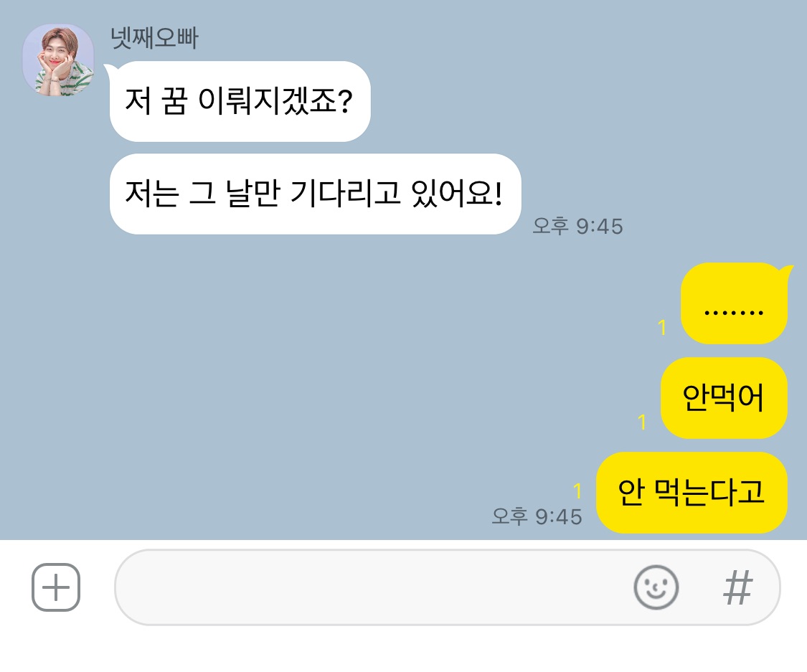
Task: Tap the yellow dotted '.......' message bubble
Action: coord(735,303)
